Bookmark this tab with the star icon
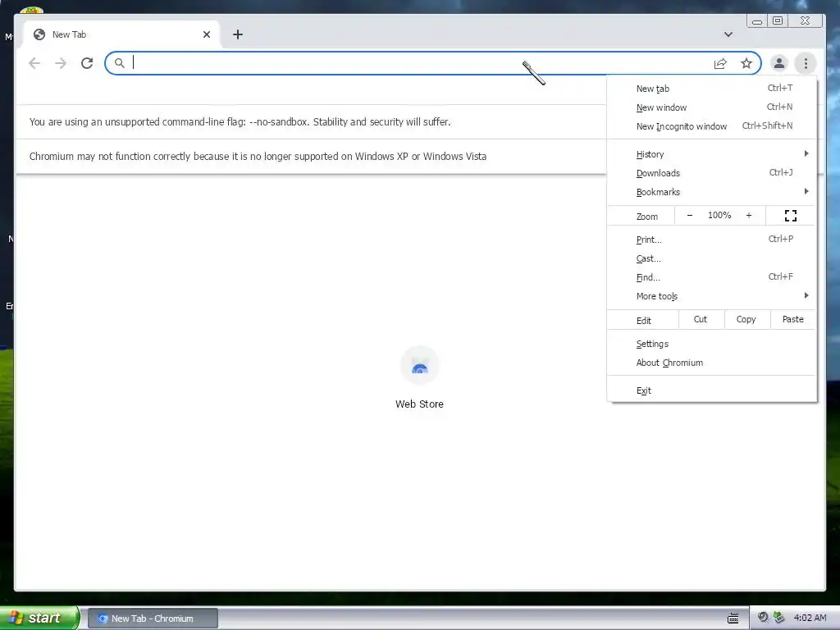Viewport: 840px width, 630px height. [x=746, y=64]
